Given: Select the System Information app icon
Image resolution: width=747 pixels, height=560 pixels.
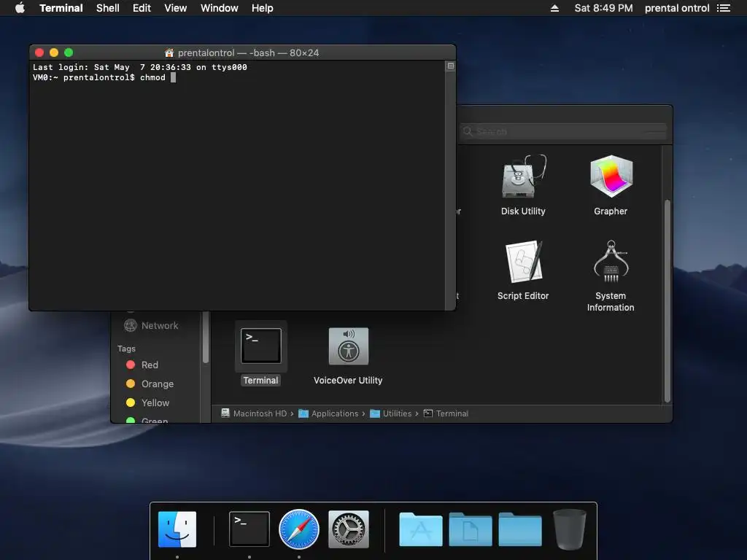Looking at the screenshot, I should pos(611,262).
